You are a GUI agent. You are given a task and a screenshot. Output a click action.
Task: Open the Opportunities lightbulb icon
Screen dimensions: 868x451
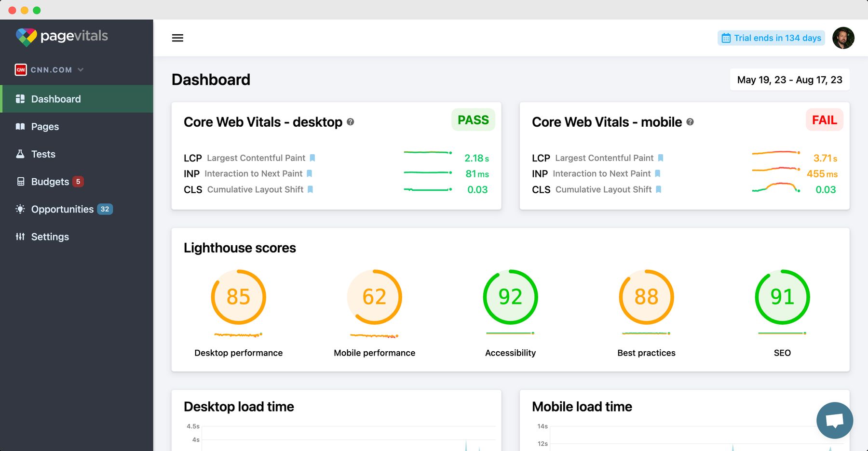(x=20, y=209)
